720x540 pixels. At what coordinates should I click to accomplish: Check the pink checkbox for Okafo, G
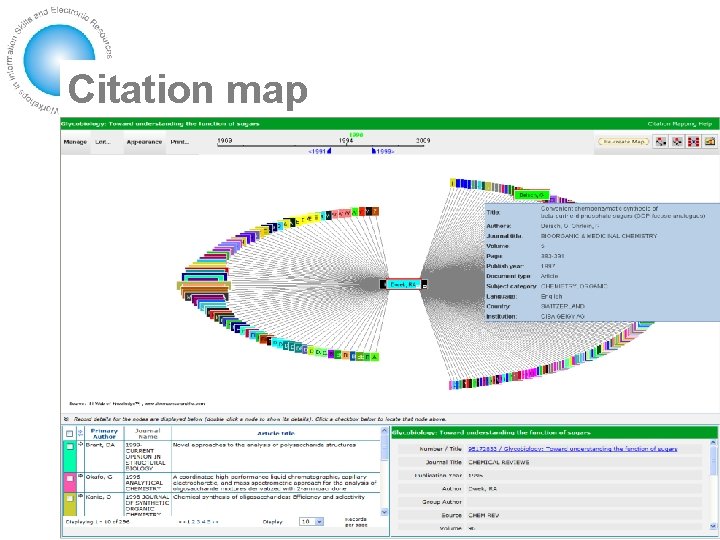point(69,478)
